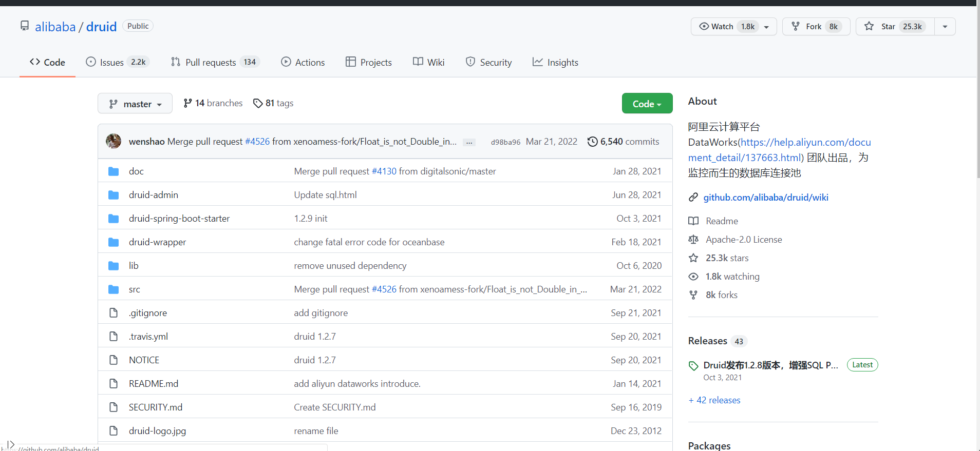Open commit hash d98ba96
The image size is (980, 451).
pyautogui.click(x=505, y=142)
